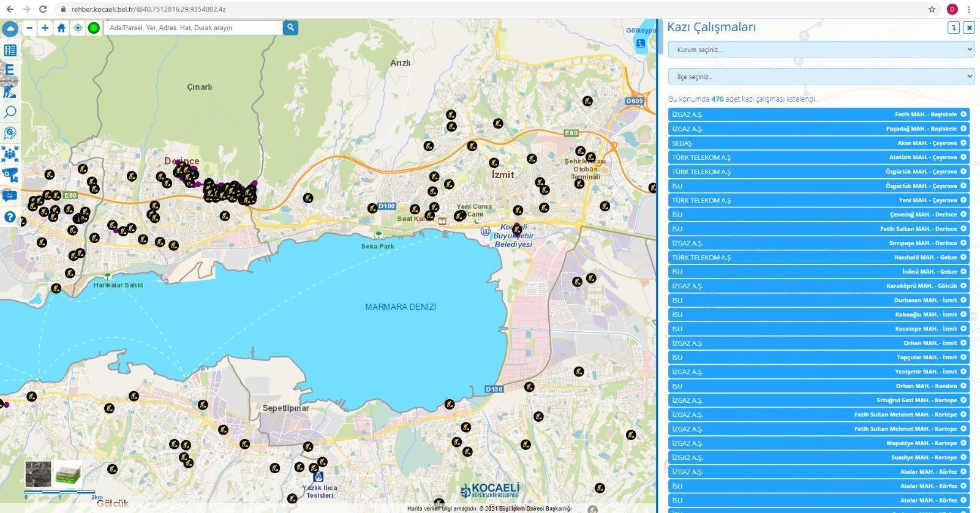Open the camera surveillance sidebar tool
980x513 pixels.
point(10,174)
